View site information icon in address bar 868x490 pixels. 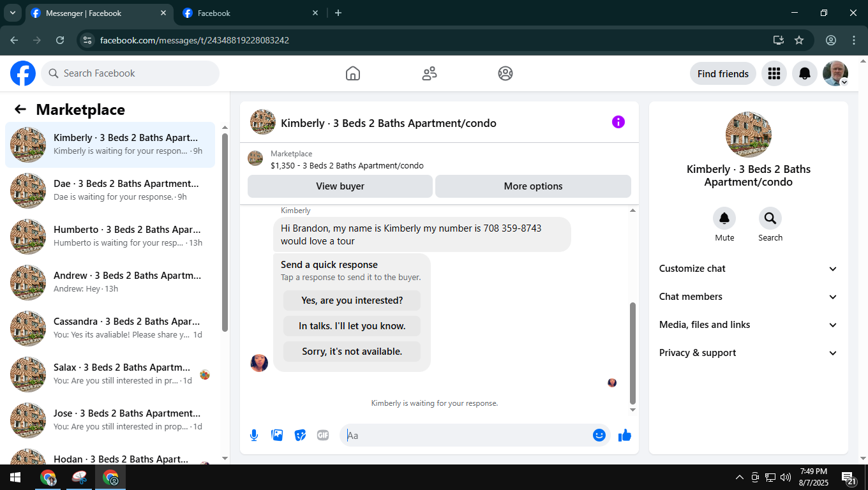point(88,40)
